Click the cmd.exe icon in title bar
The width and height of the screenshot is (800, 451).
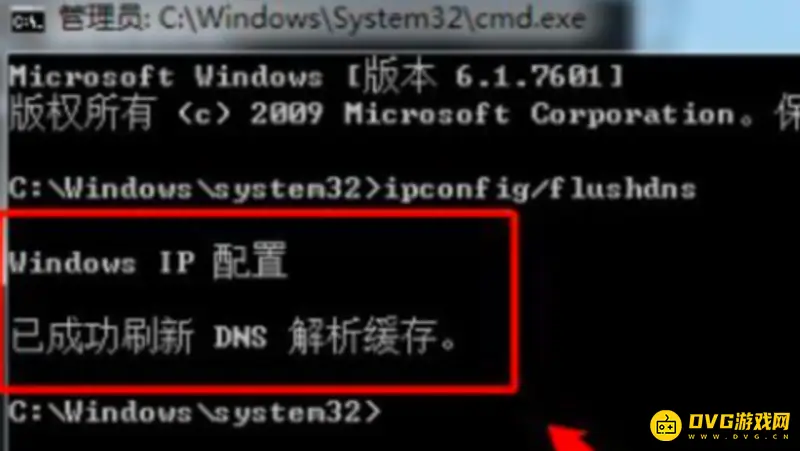coord(28,20)
